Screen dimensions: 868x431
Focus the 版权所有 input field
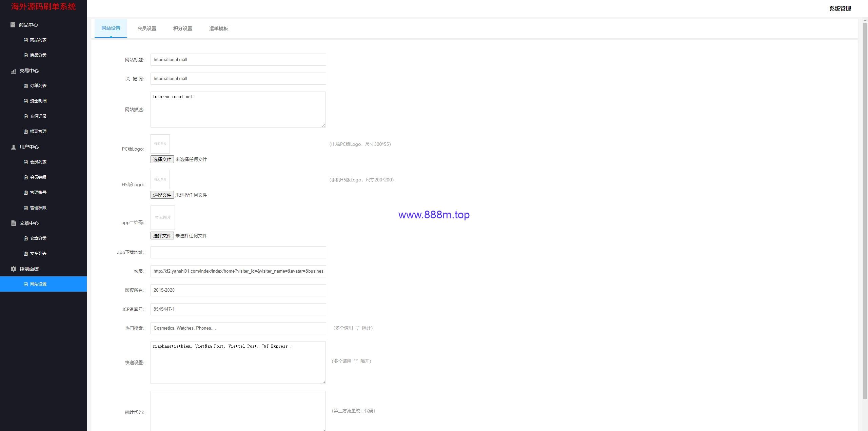click(238, 290)
